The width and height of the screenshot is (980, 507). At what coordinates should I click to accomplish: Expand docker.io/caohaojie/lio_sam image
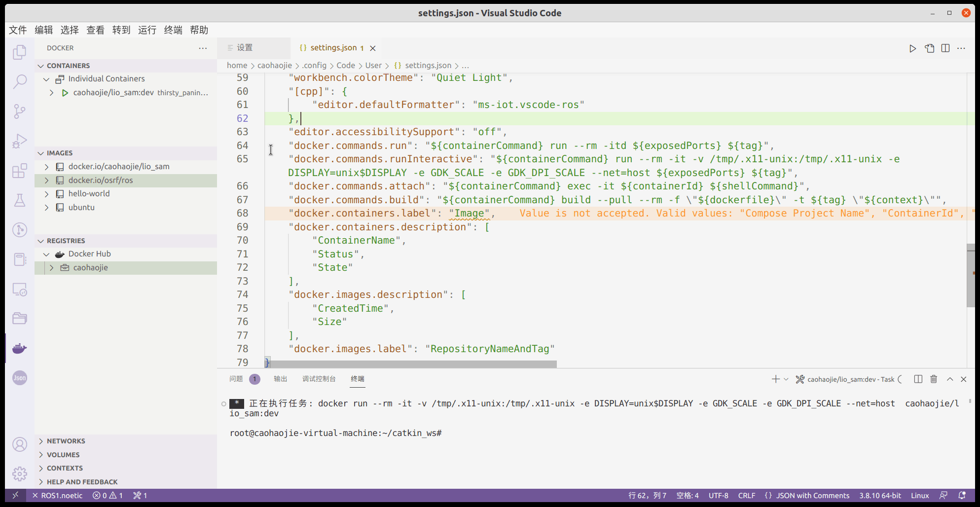click(x=46, y=167)
